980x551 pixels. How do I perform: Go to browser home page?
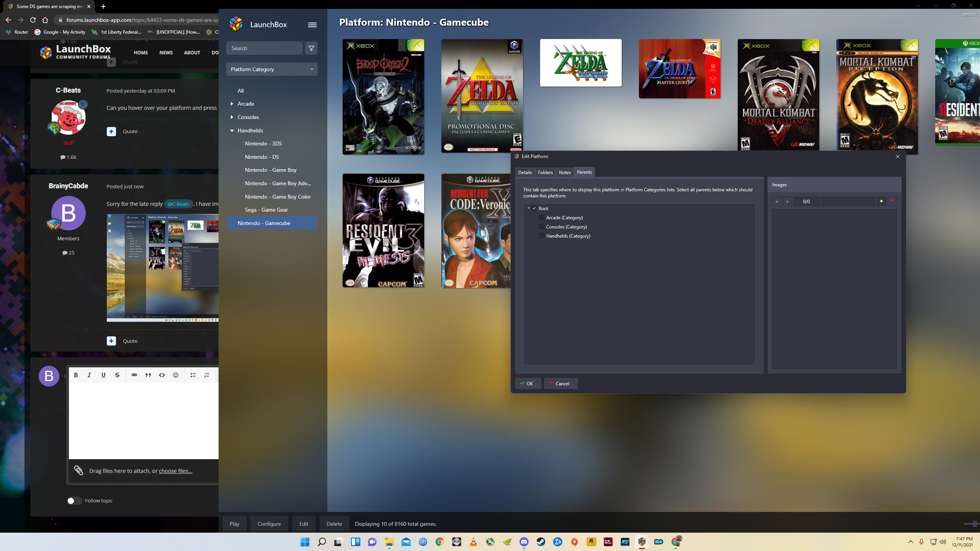45,20
